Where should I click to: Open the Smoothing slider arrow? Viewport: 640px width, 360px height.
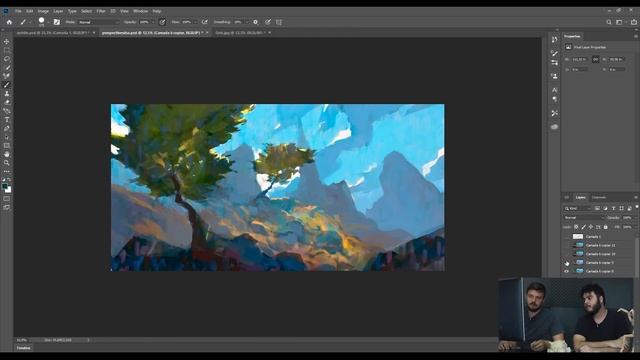pos(247,22)
